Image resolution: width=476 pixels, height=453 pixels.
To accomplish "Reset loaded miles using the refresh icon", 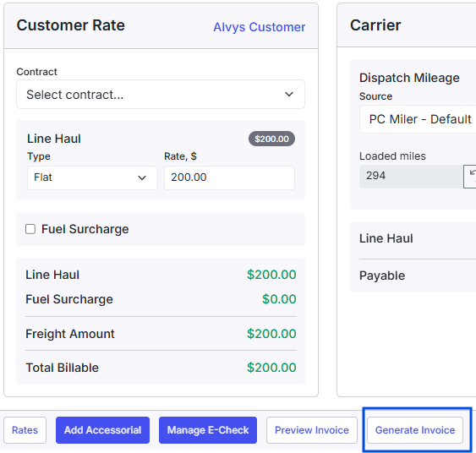I will (x=471, y=177).
